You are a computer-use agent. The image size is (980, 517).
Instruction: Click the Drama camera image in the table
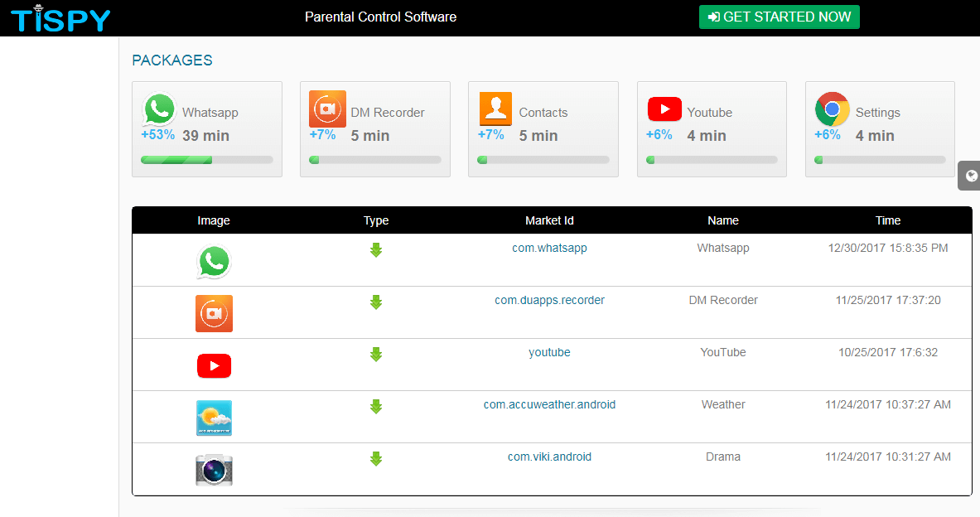(214, 470)
